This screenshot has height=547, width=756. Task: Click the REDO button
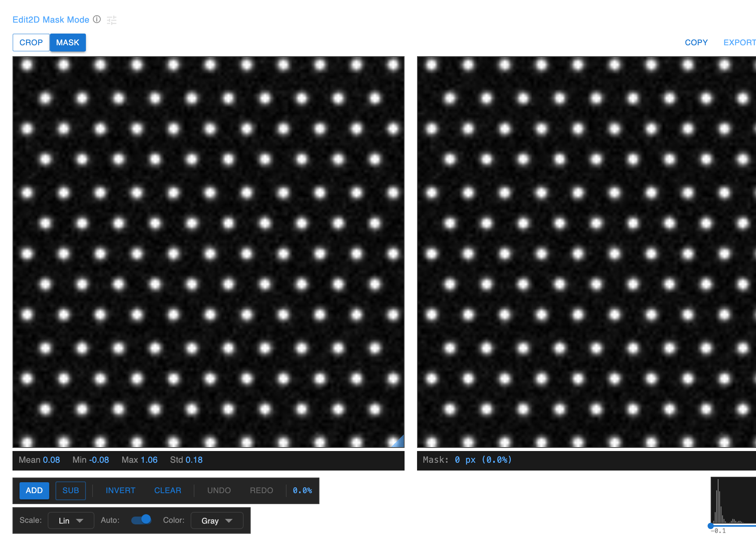pyautogui.click(x=261, y=490)
